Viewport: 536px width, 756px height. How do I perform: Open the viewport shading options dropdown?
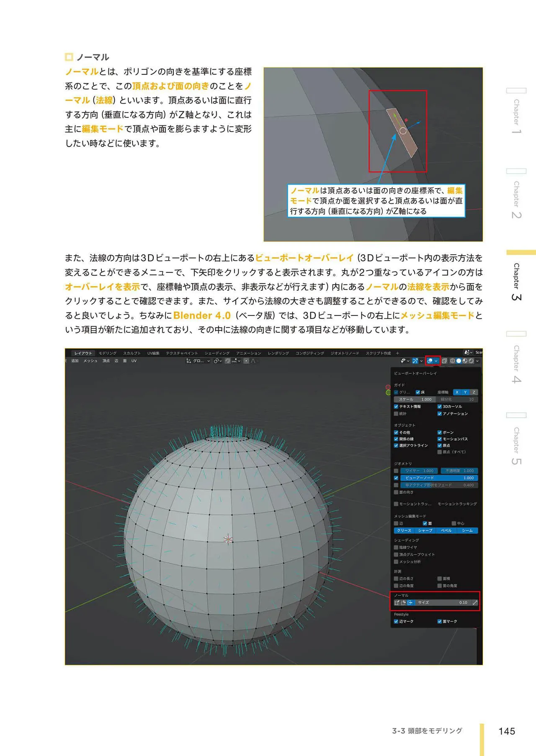pyautogui.click(x=477, y=361)
